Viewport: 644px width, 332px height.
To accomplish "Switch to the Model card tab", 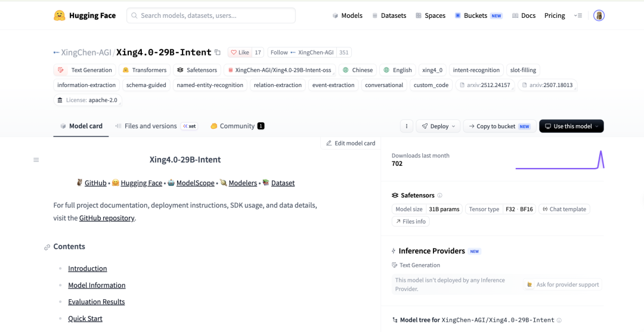I will point(81,126).
